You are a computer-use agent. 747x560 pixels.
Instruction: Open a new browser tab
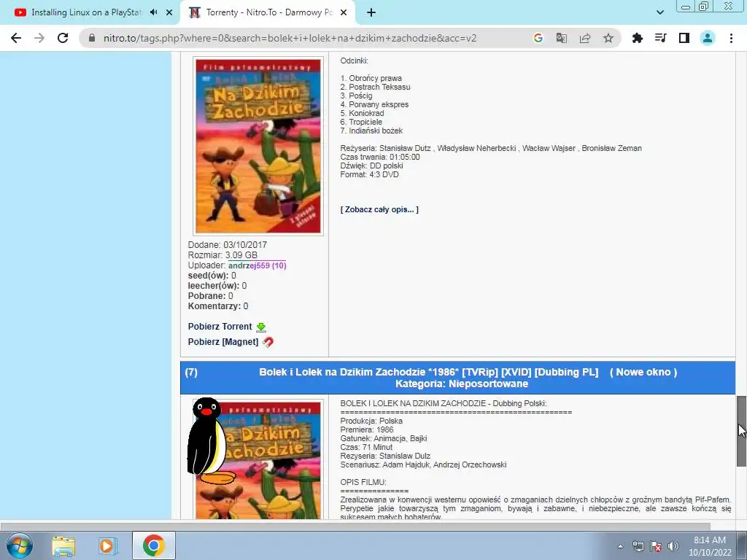pyautogui.click(x=371, y=12)
